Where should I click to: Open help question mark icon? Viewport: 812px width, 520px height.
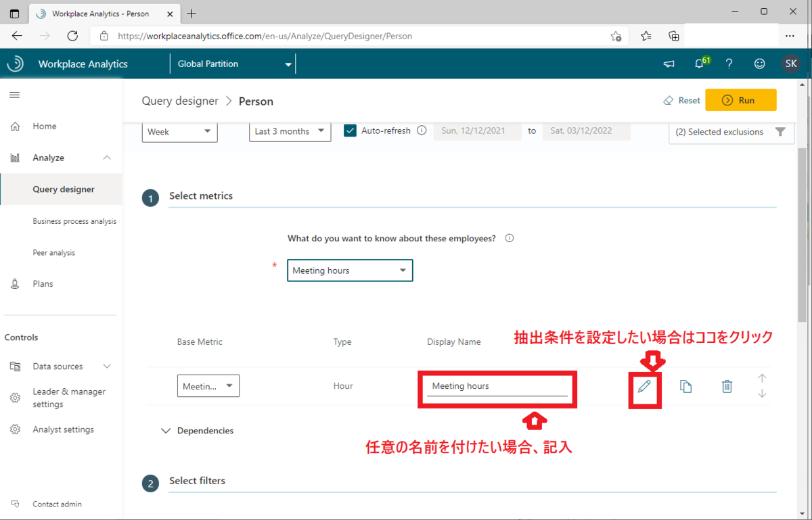[x=729, y=64]
